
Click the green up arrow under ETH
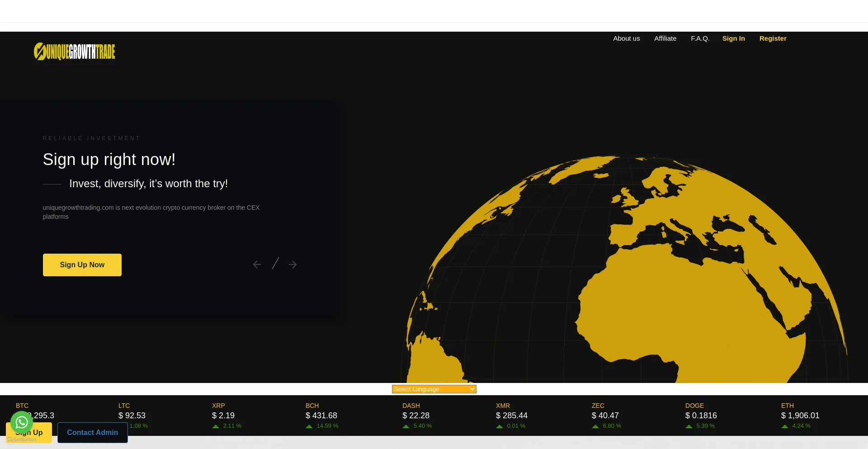click(x=785, y=426)
